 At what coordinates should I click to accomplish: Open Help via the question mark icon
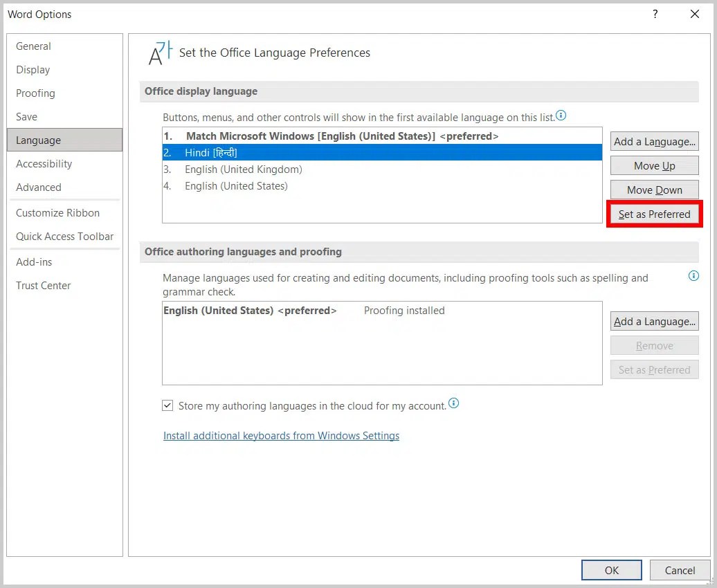[655, 14]
